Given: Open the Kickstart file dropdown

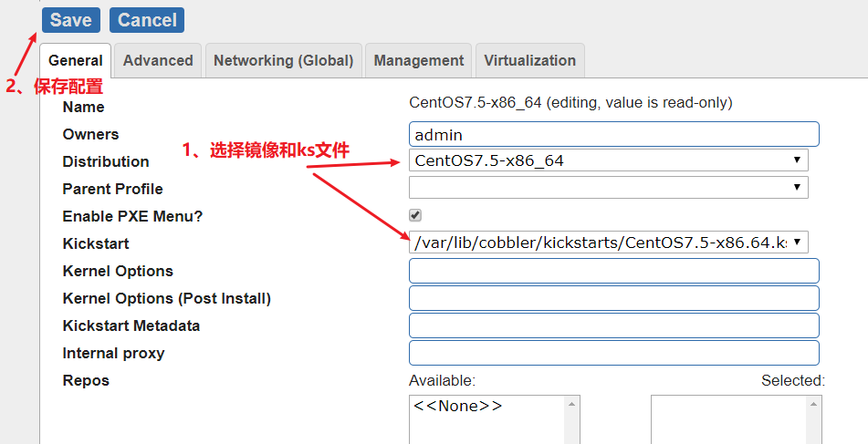Looking at the screenshot, I should [x=609, y=243].
